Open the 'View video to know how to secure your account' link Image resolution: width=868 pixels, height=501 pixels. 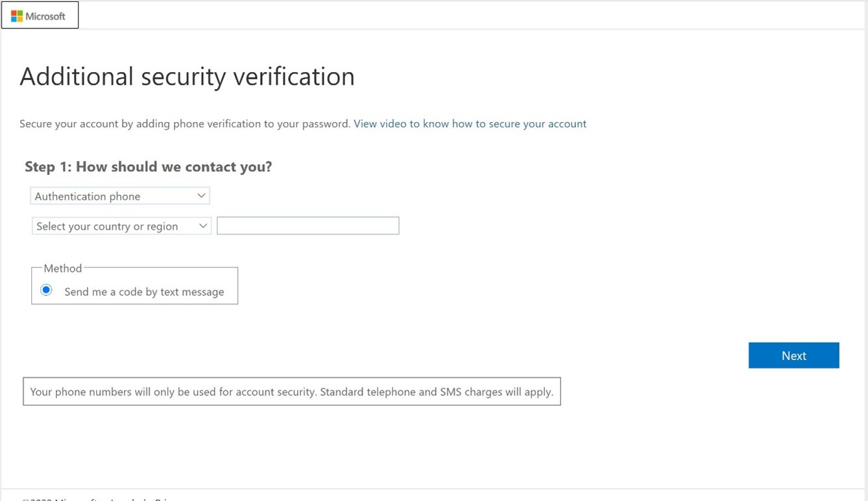(x=470, y=123)
